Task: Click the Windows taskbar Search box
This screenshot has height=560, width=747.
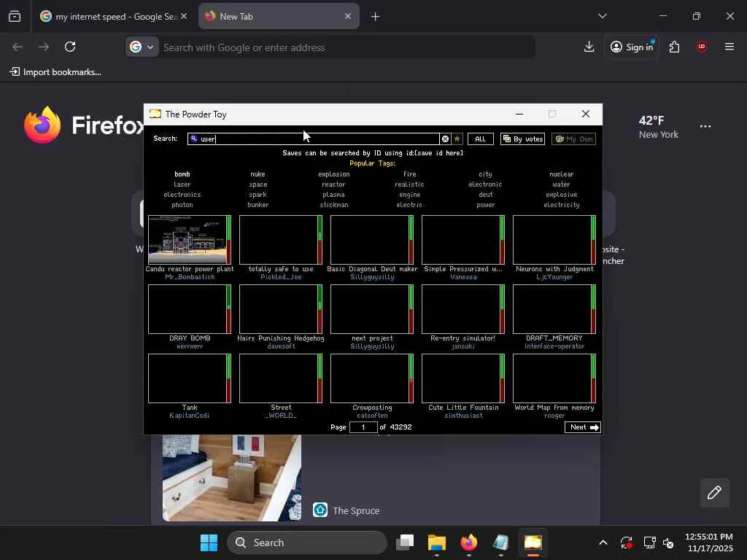Action: tap(307, 542)
